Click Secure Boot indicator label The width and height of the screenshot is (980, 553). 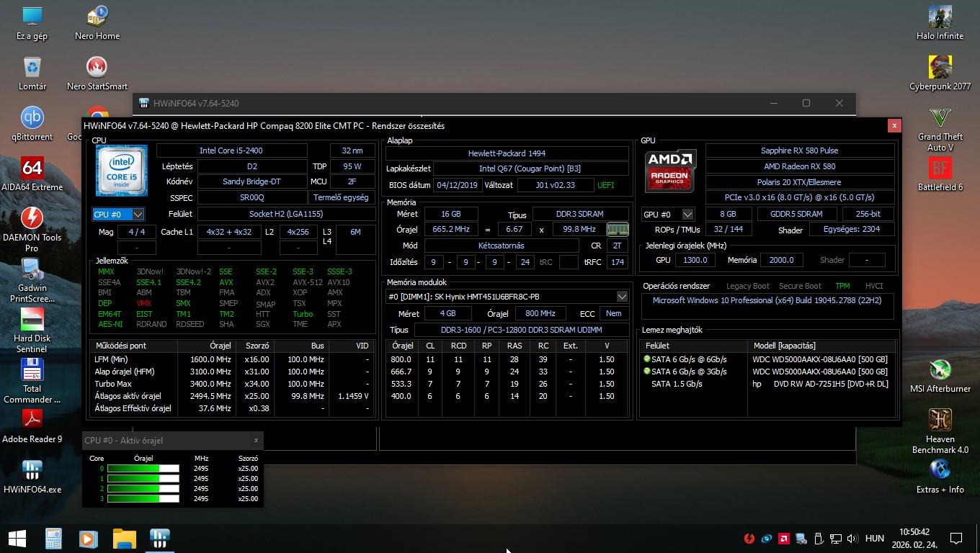800,286
